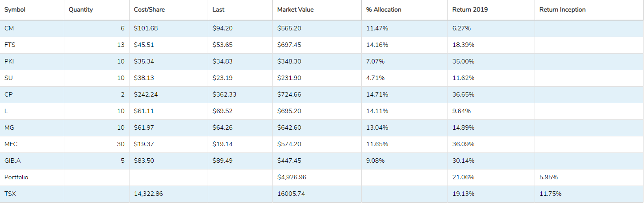This screenshot has height=203, width=644.
Task: Select CP's last price $362.33
Action: (224, 94)
